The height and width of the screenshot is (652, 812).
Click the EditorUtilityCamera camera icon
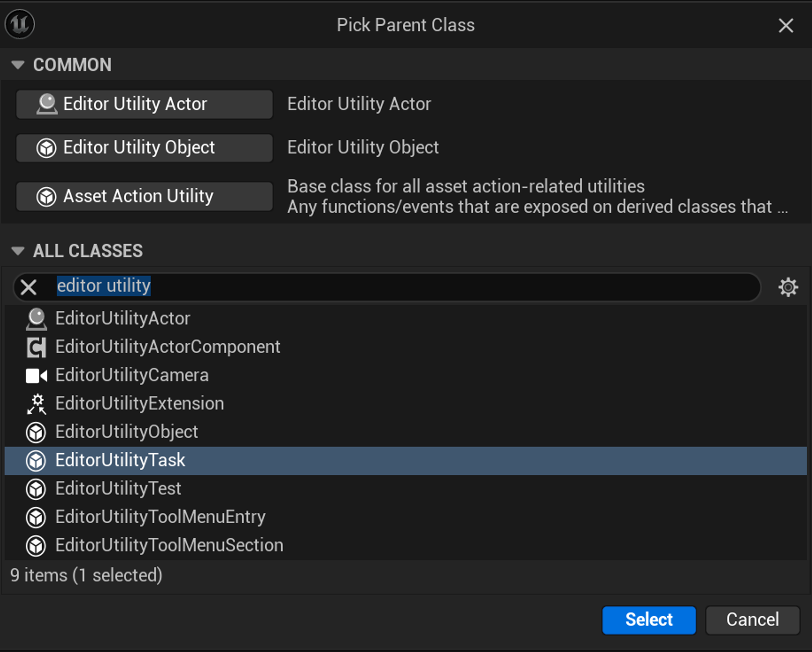click(x=36, y=375)
